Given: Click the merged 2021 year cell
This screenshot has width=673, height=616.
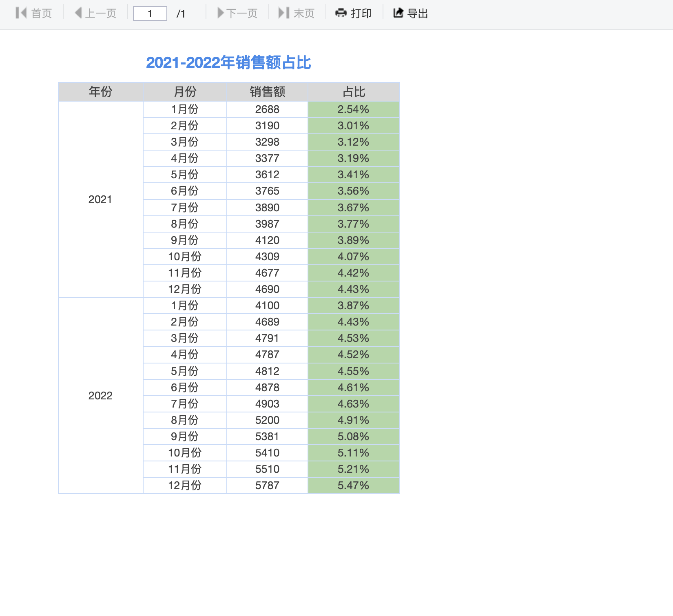Looking at the screenshot, I should (x=100, y=199).
